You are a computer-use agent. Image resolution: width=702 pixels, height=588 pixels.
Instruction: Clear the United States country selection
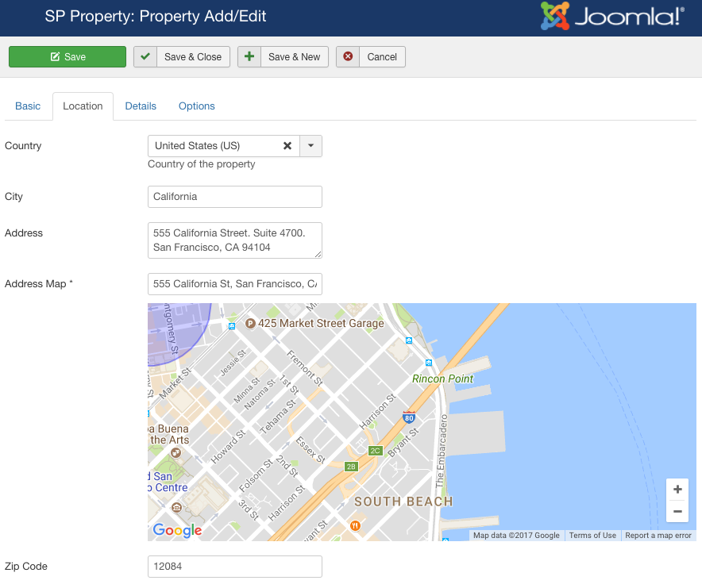[x=287, y=146]
